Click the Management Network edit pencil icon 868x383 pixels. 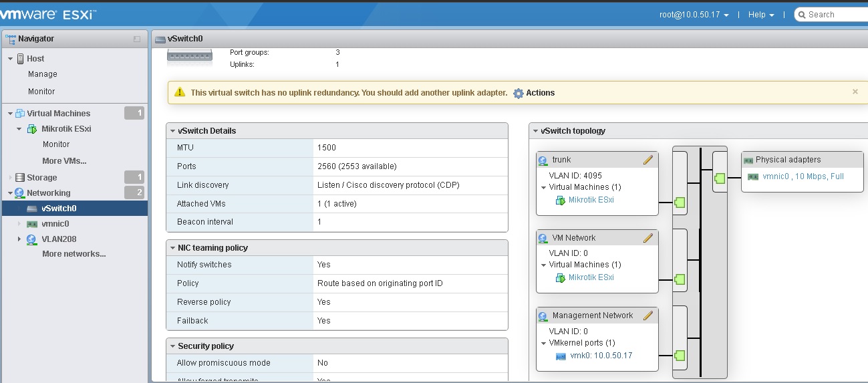pos(647,315)
